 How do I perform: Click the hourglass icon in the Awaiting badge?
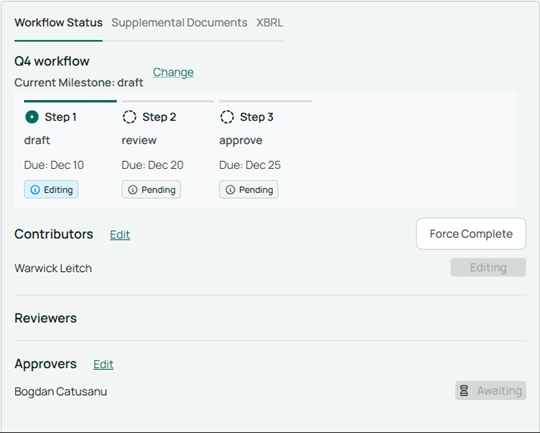464,391
